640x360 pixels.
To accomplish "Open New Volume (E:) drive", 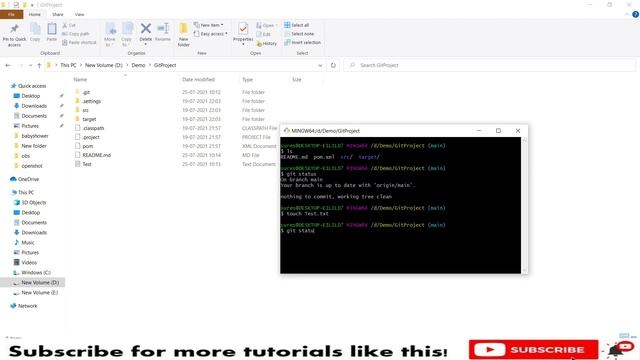I will click(x=40, y=293).
